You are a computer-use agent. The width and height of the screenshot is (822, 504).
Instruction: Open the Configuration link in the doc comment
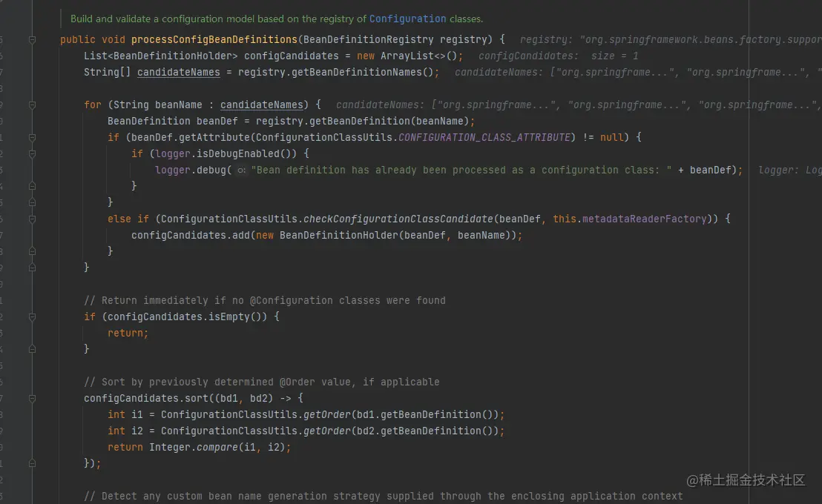407,19
